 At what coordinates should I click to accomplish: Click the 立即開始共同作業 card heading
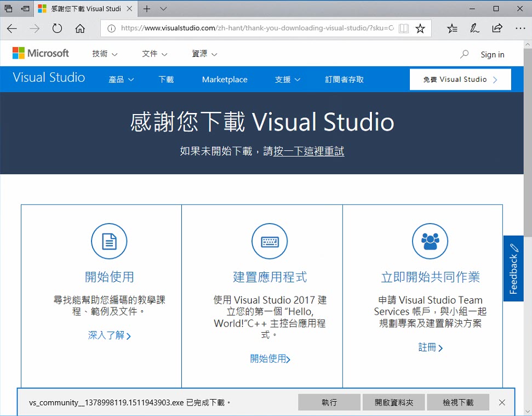point(430,277)
